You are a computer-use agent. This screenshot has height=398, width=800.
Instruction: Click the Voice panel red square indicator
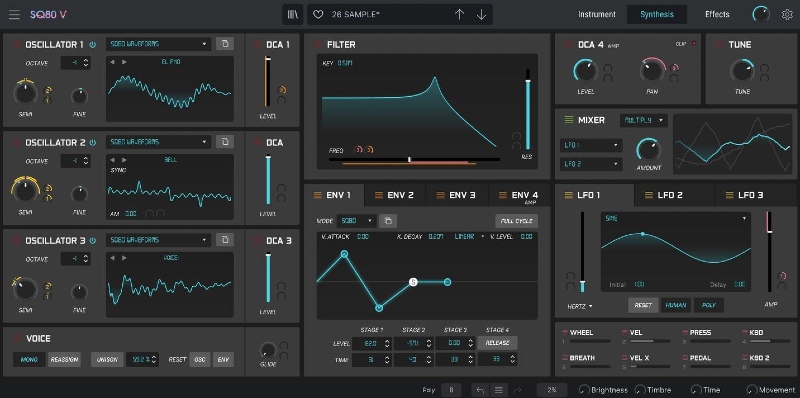[x=16, y=338]
